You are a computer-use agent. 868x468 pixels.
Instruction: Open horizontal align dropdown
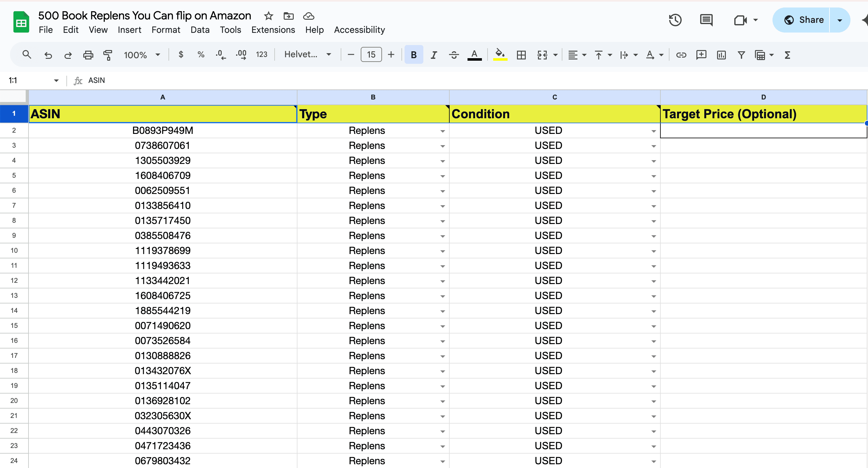[577, 54]
